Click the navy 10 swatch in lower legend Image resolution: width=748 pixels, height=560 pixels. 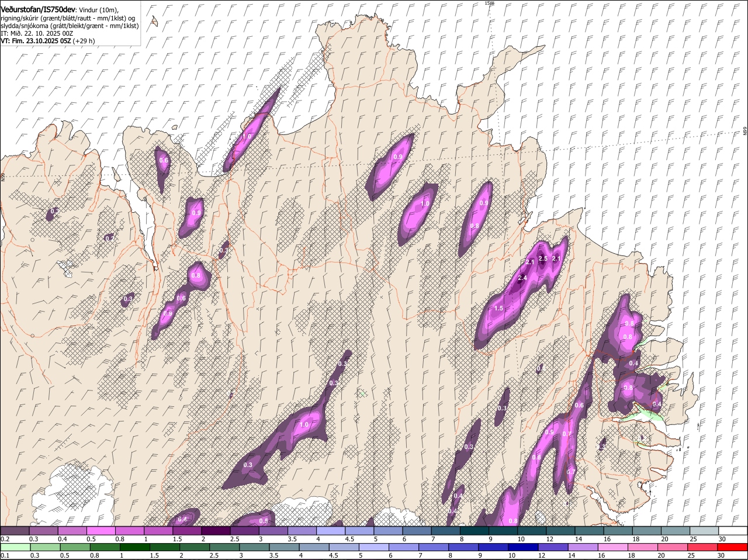coord(522,548)
